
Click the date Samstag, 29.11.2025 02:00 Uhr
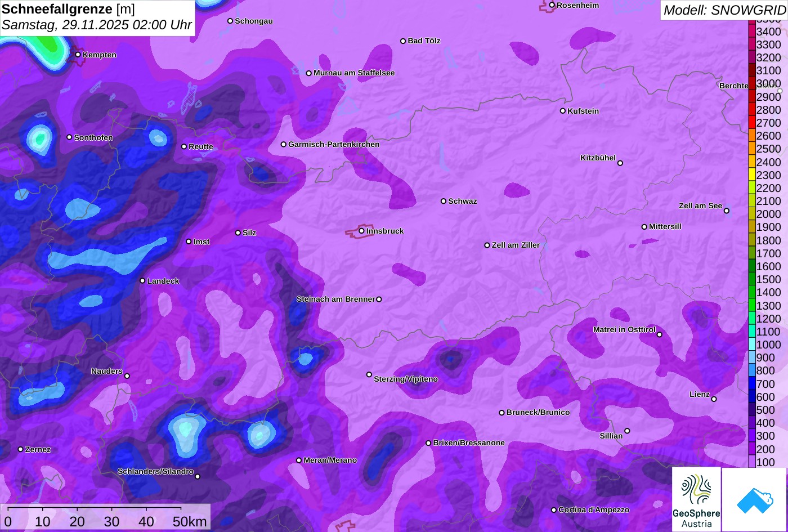(x=97, y=25)
